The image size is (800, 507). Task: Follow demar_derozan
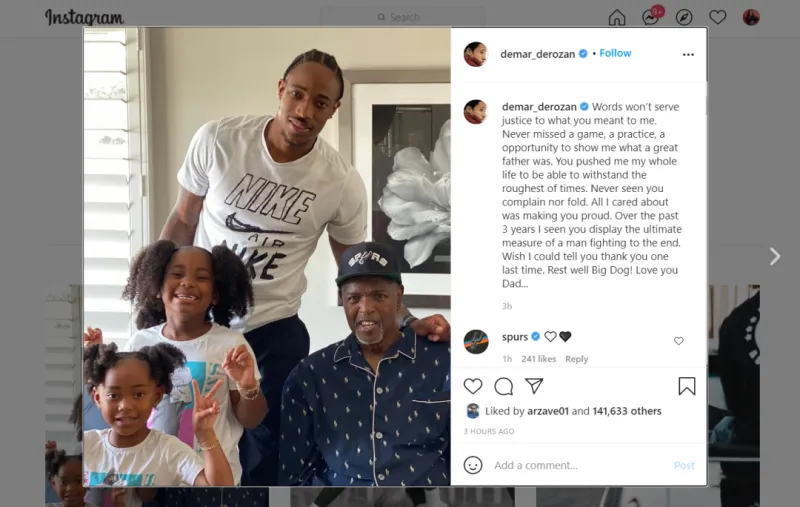615,53
